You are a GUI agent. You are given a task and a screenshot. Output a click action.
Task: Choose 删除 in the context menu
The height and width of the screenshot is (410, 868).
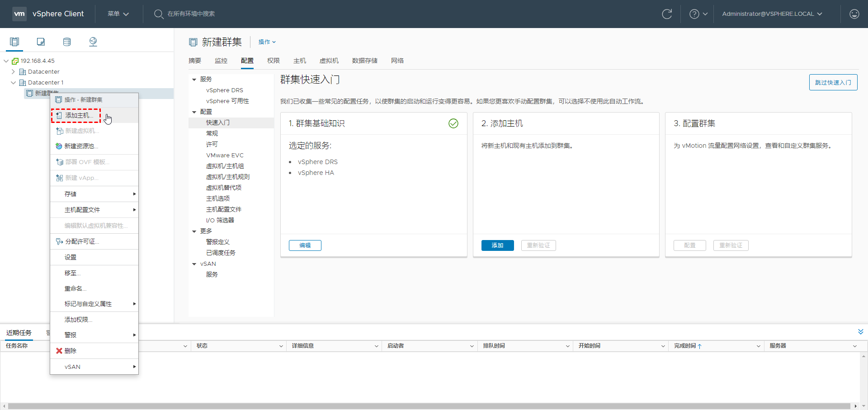click(x=70, y=351)
